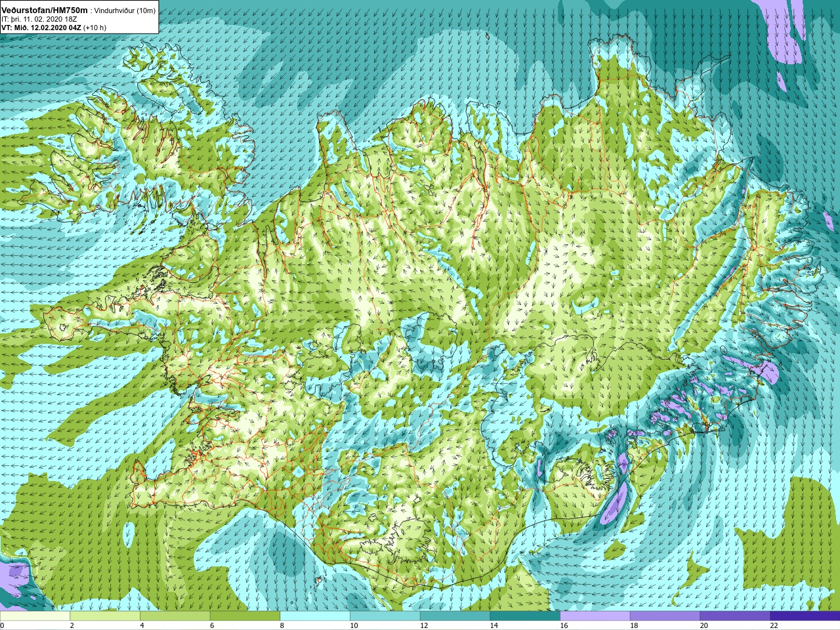Image resolution: width=840 pixels, height=630 pixels.
Task: Pick the 20–22 violet legend swatch
Action: 735,616
